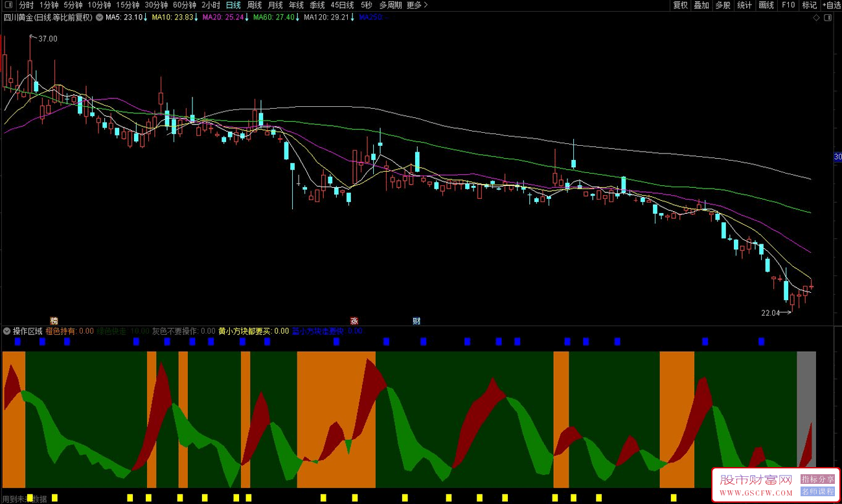Click the 复权 button
The height and width of the screenshot is (504, 842).
click(680, 5)
